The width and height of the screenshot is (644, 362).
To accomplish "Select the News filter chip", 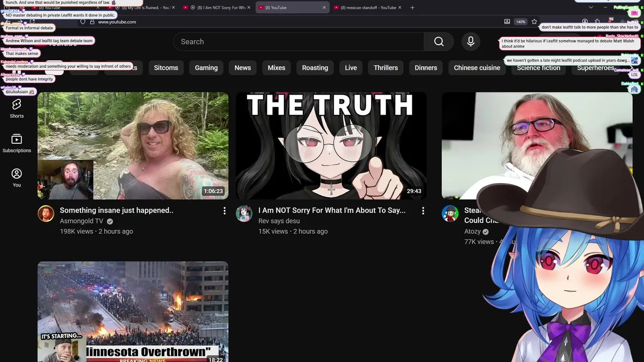I will point(243,68).
